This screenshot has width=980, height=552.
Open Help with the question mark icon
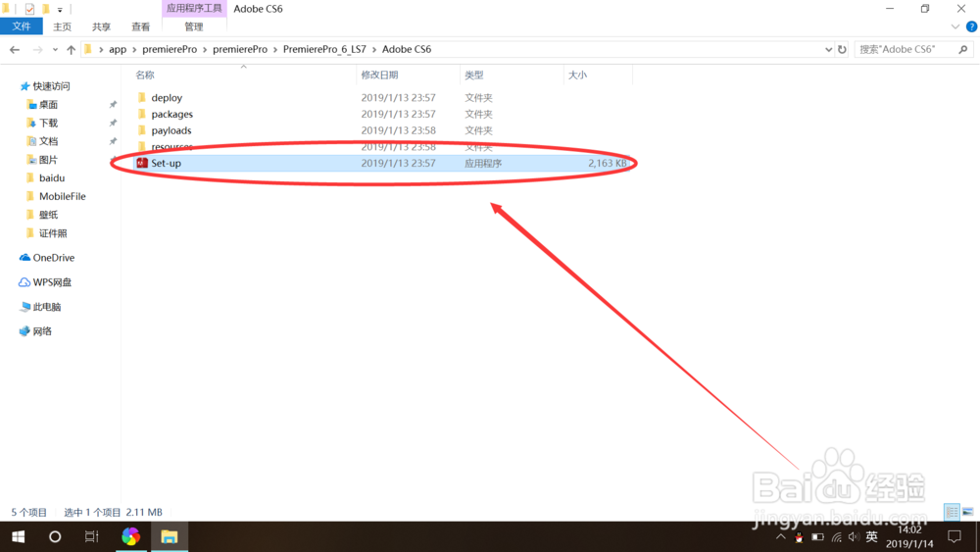(971, 26)
